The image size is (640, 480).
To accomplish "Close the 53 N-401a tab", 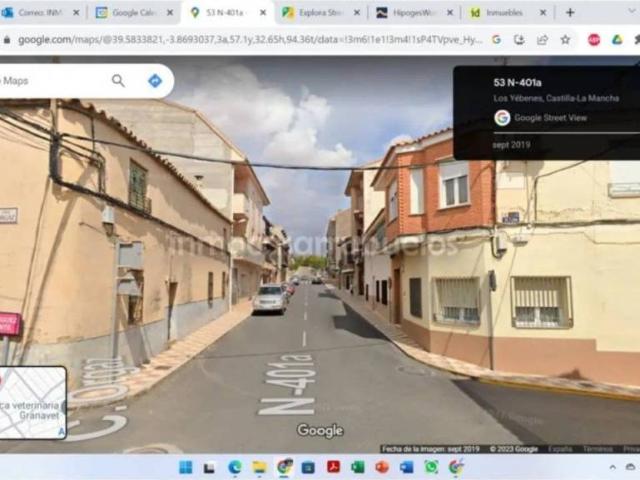I will (263, 13).
